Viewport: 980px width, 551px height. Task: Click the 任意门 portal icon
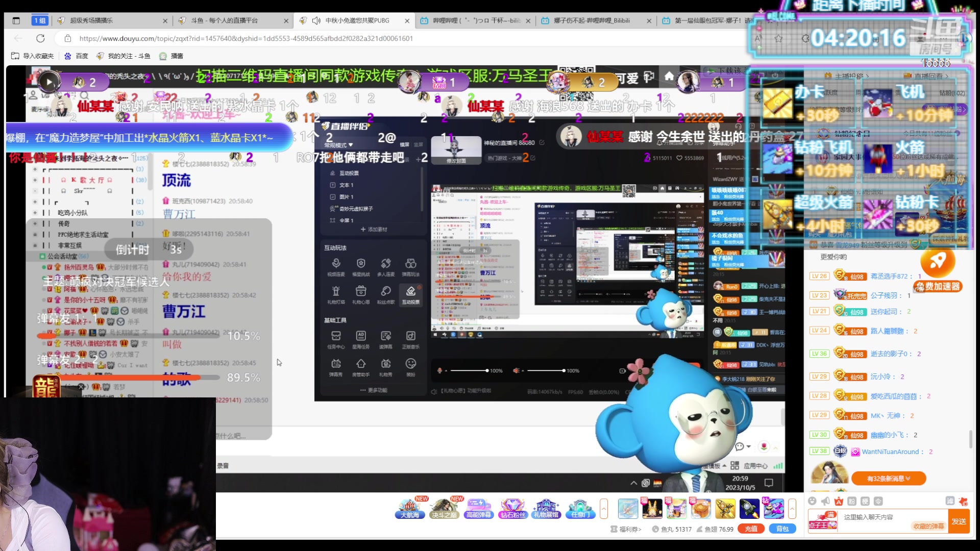pyautogui.click(x=580, y=508)
